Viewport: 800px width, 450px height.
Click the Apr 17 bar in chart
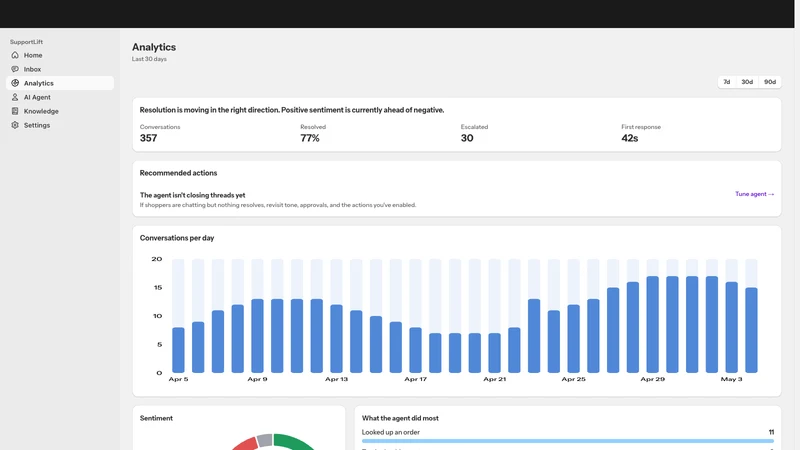[415, 350]
